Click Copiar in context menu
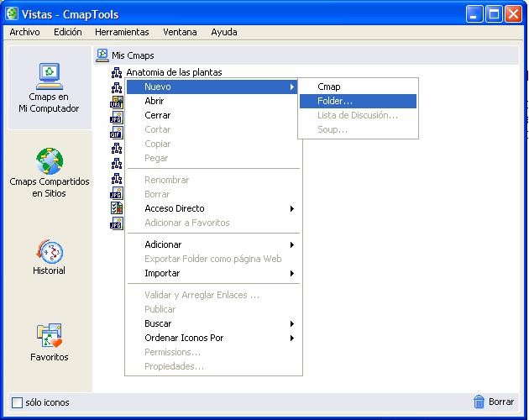 coord(213,144)
